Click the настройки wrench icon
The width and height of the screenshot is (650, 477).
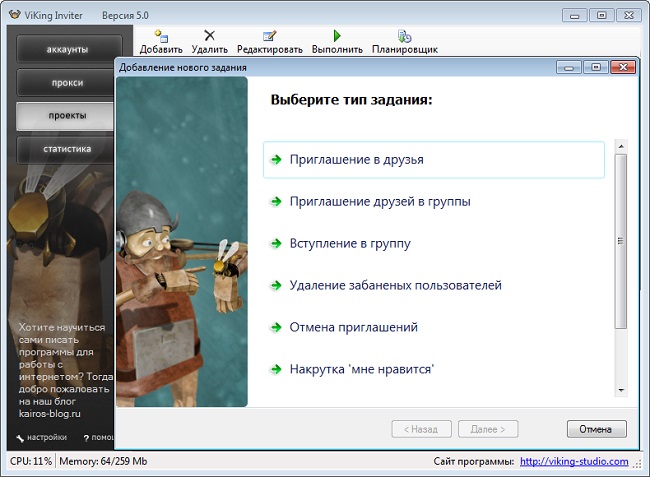pyautogui.click(x=20, y=438)
